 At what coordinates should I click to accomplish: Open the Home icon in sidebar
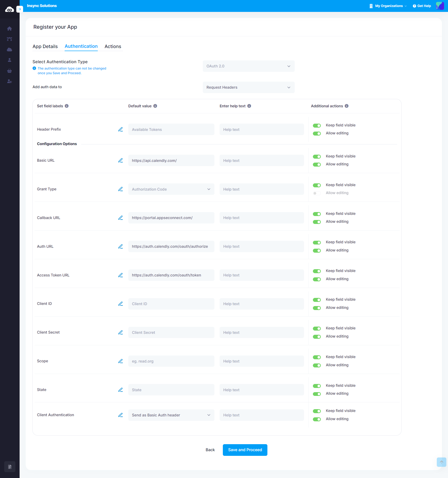10,29
